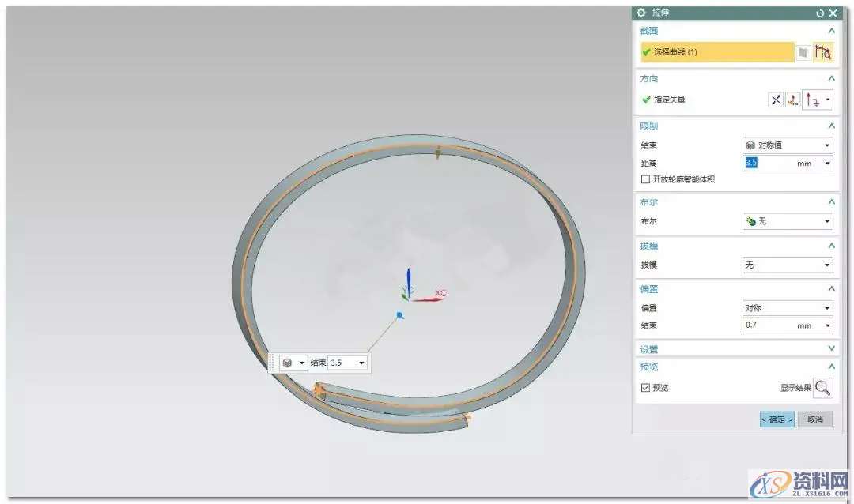The width and height of the screenshot is (854, 504).
Task: Collapse the 拔模 section header
Action: (831, 246)
